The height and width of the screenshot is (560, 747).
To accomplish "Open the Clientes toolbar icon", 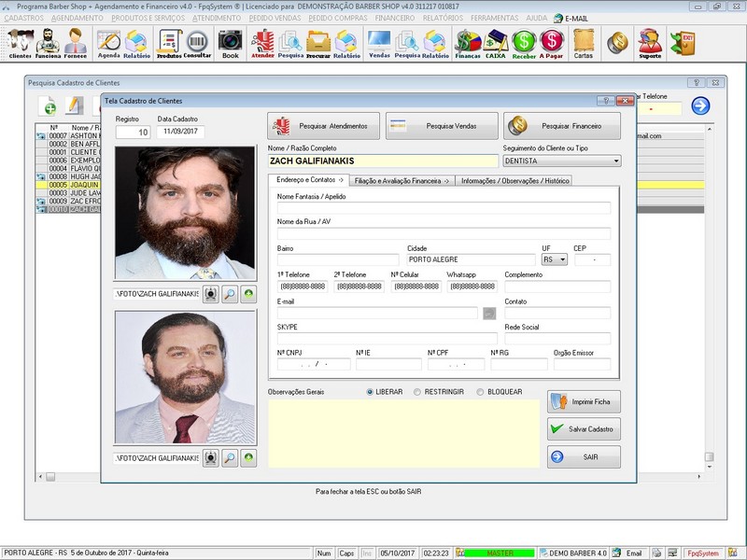I will click(x=20, y=43).
